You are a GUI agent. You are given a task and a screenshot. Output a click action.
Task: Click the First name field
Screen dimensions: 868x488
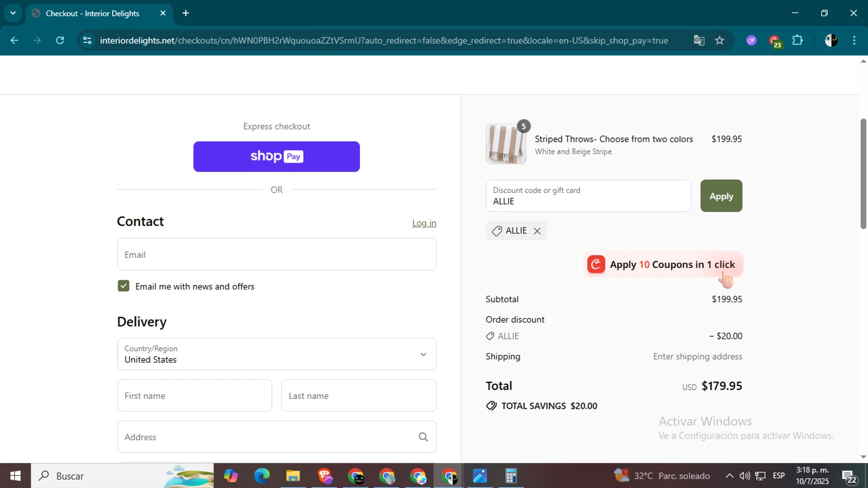(x=194, y=395)
